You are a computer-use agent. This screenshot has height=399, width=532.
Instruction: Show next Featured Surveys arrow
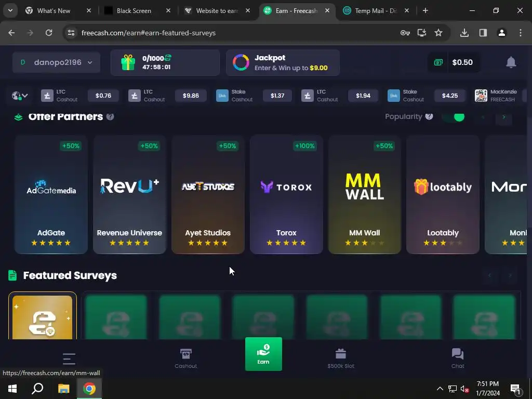tap(510, 275)
